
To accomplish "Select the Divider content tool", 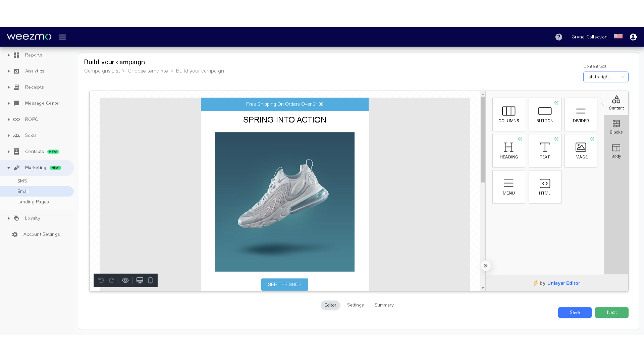I will point(581,114).
